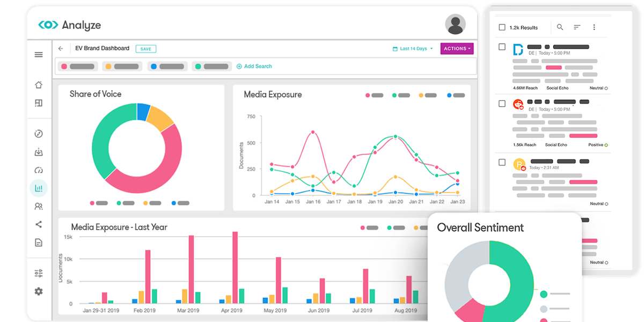This screenshot has width=644, height=322.
Task: Click the SAVE button next to EV Brand Dashboard
Action: coord(145,48)
